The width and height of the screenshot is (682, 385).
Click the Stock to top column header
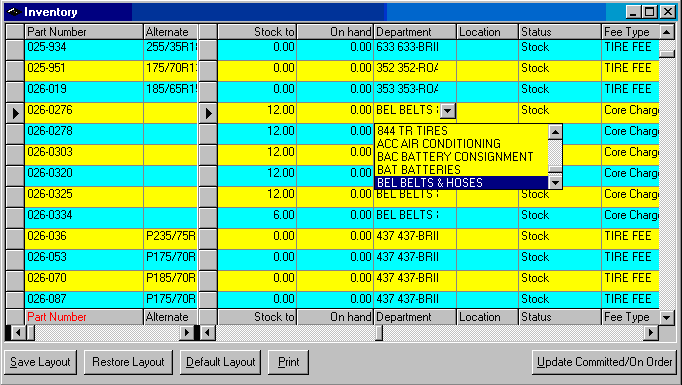click(x=257, y=32)
